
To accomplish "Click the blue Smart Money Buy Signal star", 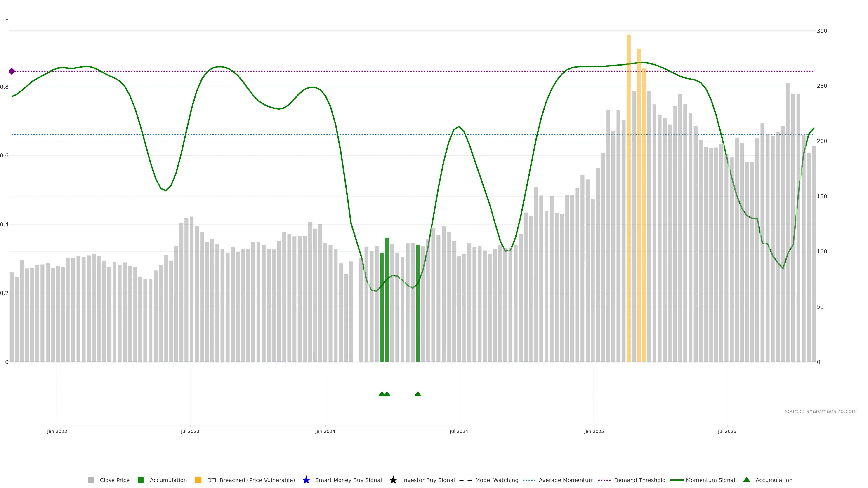I will (306, 480).
